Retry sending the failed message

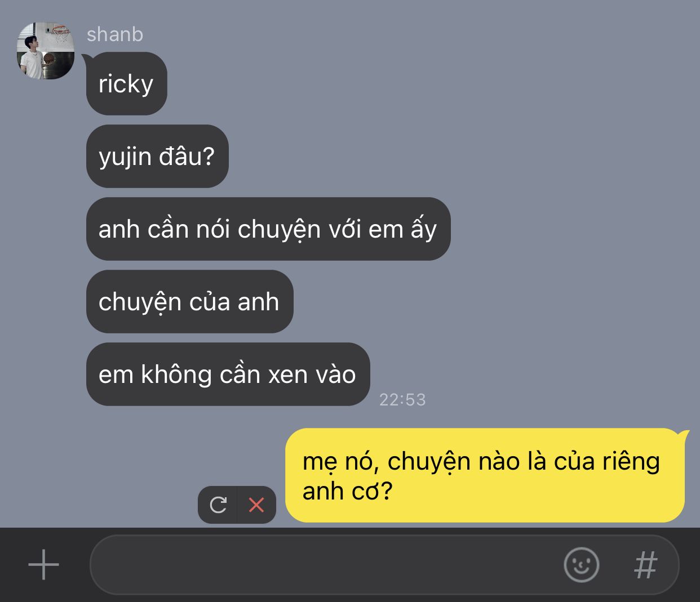(218, 505)
